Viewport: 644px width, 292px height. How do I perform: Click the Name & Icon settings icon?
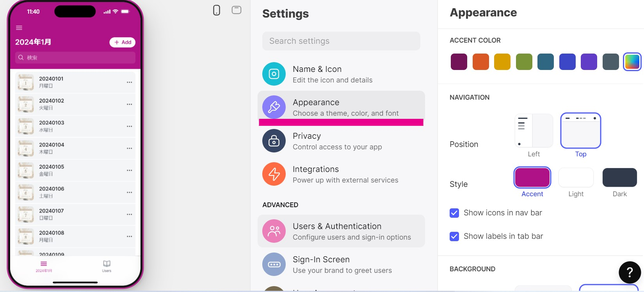pyautogui.click(x=274, y=74)
